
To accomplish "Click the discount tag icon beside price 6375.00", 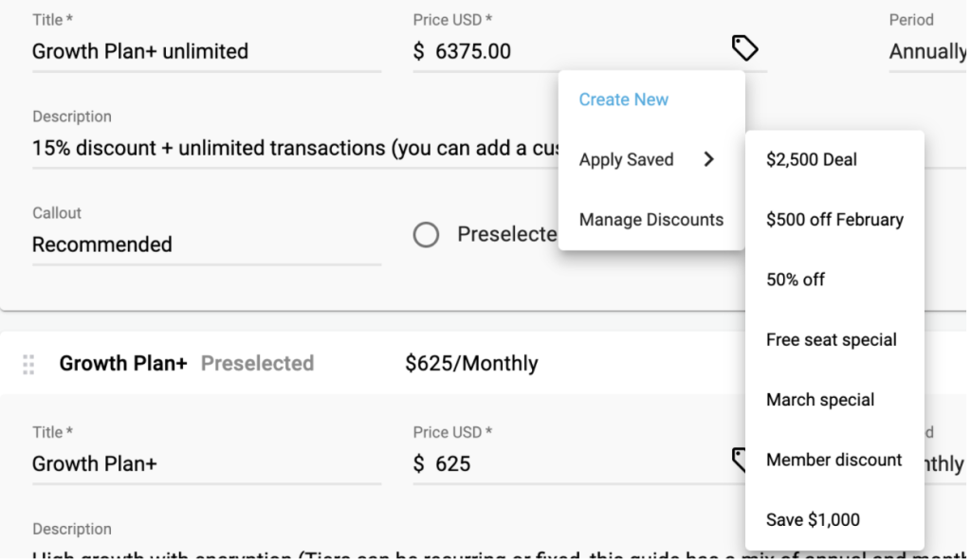I will pos(745,48).
